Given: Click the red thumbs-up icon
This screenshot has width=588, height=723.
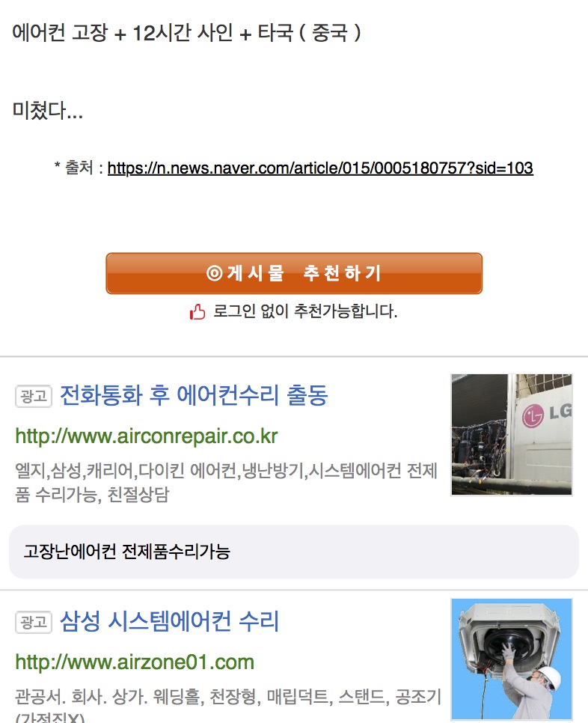Looking at the screenshot, I should [197, 311].
